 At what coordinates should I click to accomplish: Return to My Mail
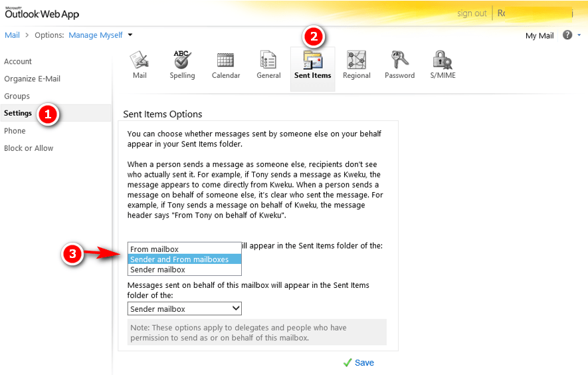[x=539, y=36]
